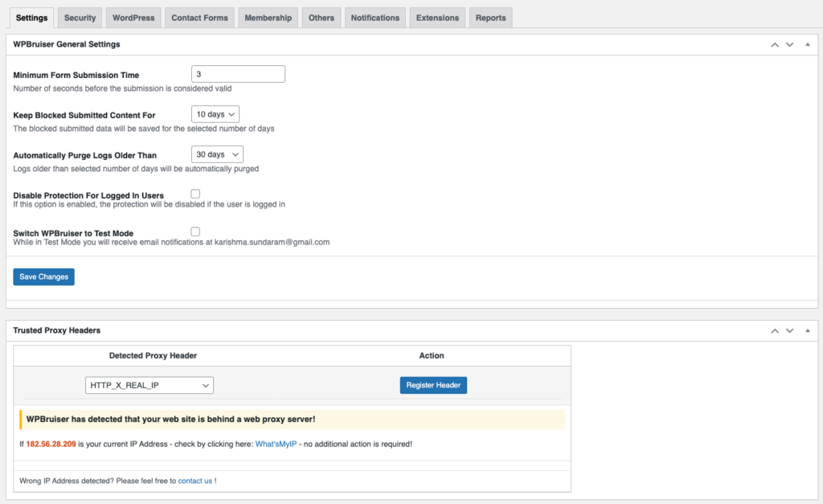The image size is (823, 504).
Task: Switch to the Settings tab
Action: click(31, 18)
